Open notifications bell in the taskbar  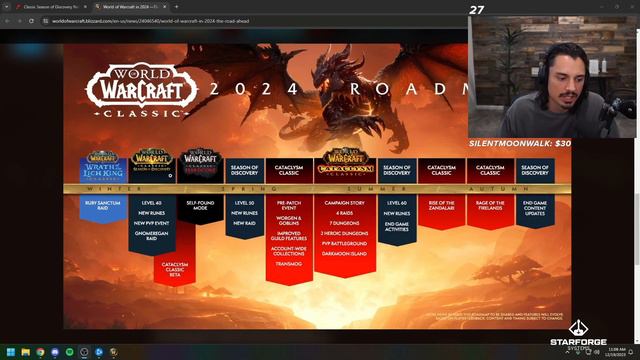tap(631, 352)
